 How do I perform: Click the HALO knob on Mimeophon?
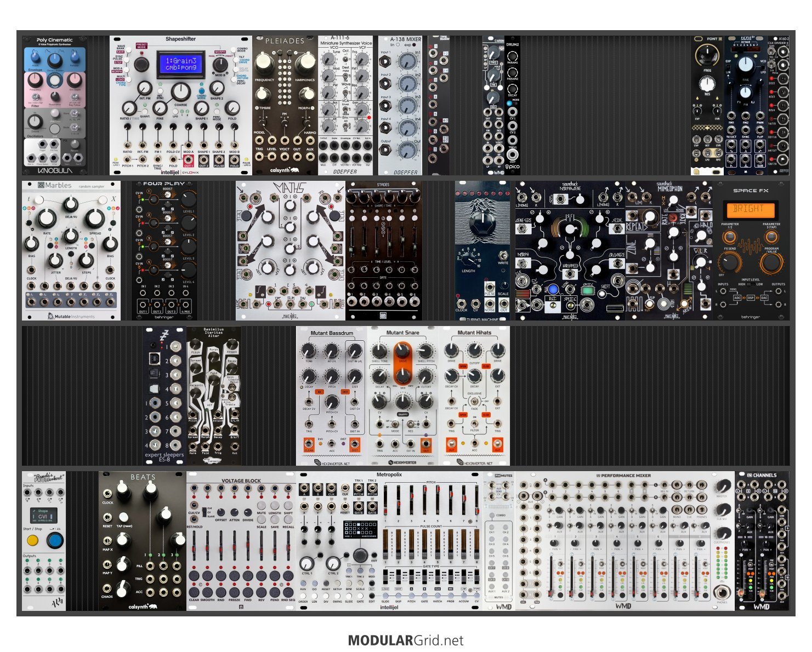702,236
